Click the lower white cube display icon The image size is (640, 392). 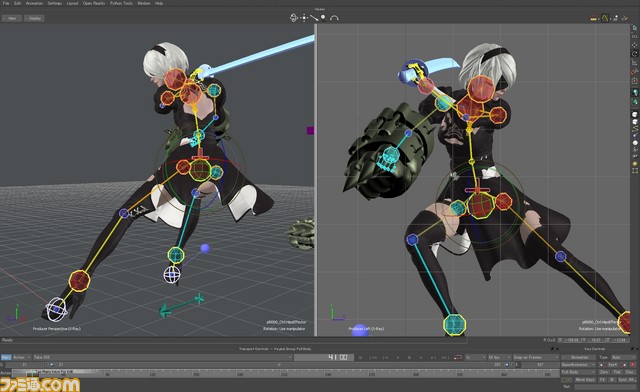click(635, 122)
